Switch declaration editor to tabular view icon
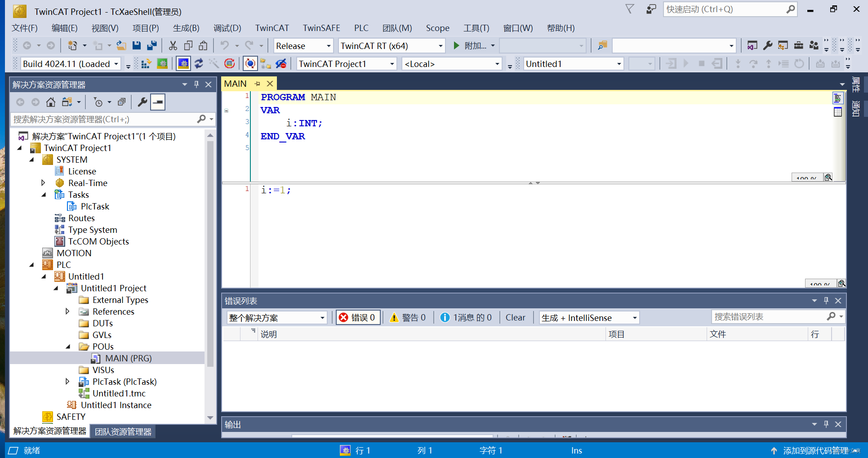The width and height of the screenshot is (868, 458). click(x=837, y=112)
